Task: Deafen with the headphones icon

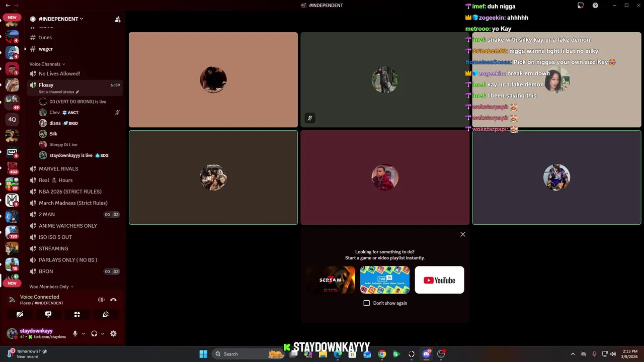Action: pyautogui.click(x=94, y=333)
